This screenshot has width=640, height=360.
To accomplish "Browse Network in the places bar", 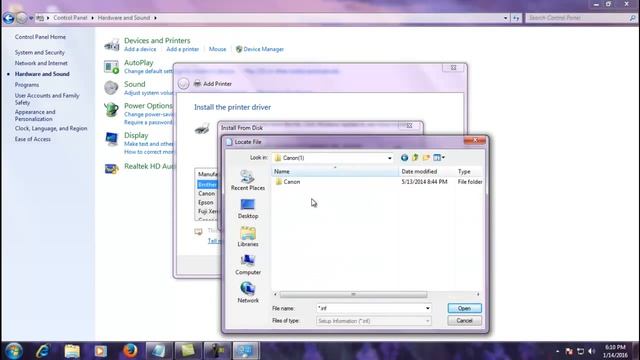I will coord(248,292).
